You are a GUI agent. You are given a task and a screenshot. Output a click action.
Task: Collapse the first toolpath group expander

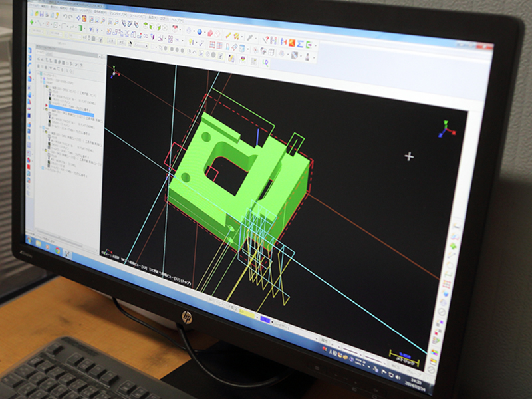pyautogui.click(x=41, y=82)
